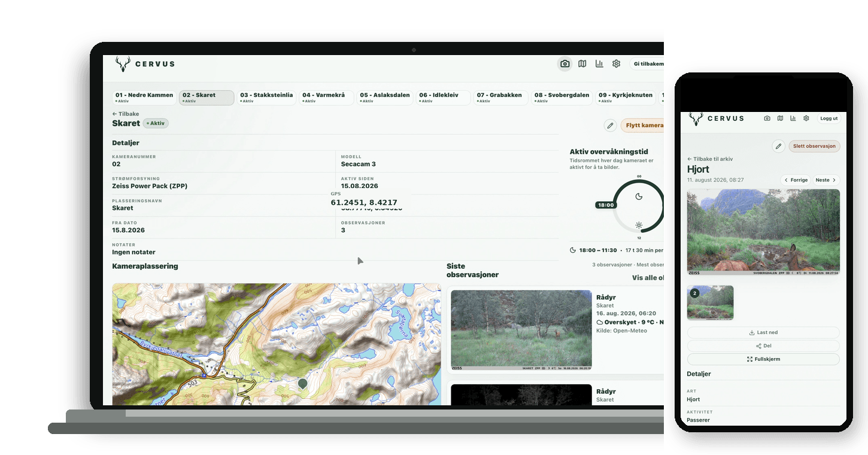This screenshot has height=455, width=868.
Task: Click the Cervus antler logo on laptop
Action: coord(123,64)
